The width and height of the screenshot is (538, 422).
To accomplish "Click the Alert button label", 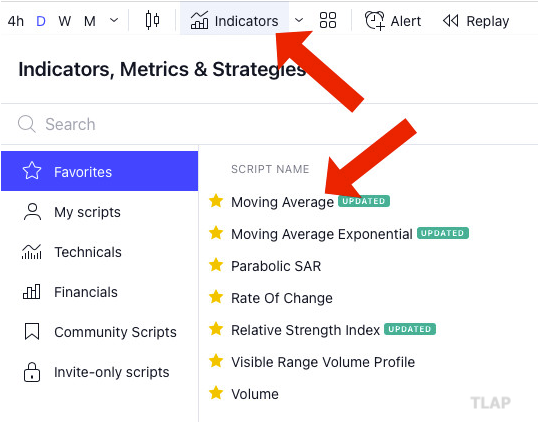I will point(406,21).
